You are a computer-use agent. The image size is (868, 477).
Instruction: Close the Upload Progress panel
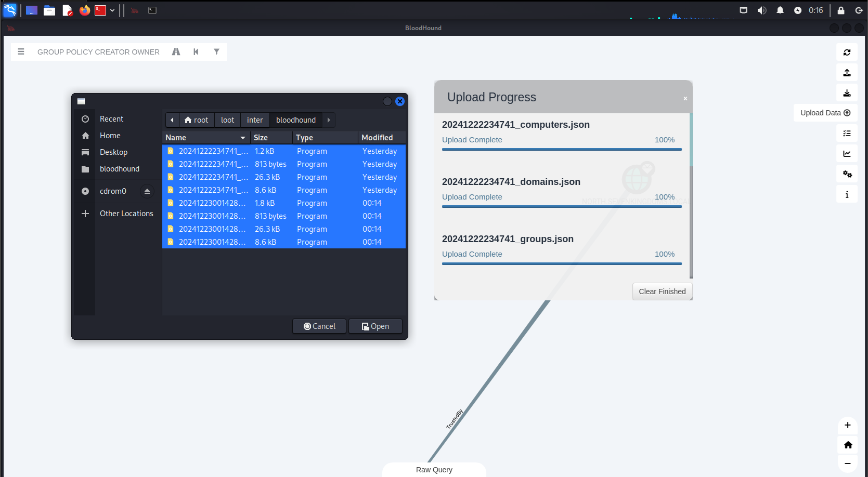pos(685,98)
